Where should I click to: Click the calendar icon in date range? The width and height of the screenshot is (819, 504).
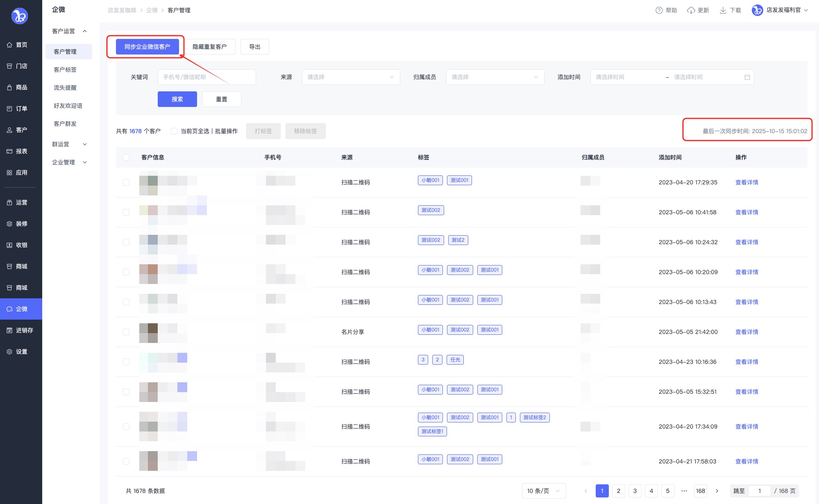[747, 77]
